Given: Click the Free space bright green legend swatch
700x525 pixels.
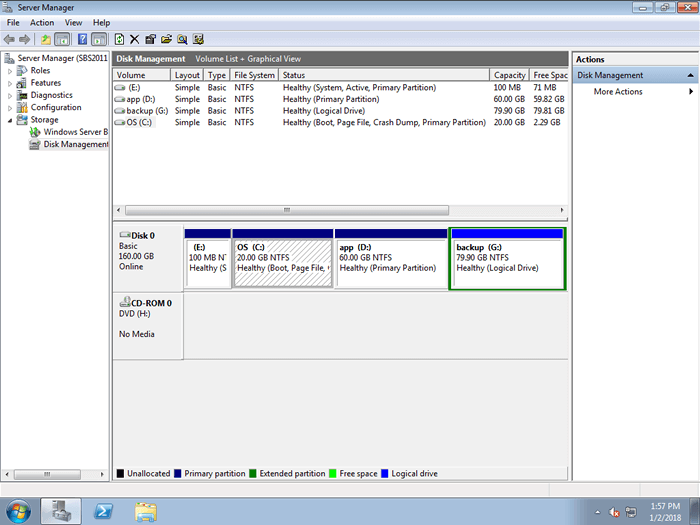Looking at the screenshot, I should coord(333,473).
